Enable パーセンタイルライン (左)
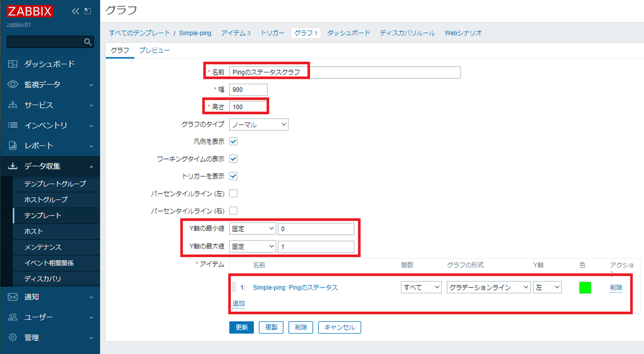Screen dimensions: 644x354 233,193
